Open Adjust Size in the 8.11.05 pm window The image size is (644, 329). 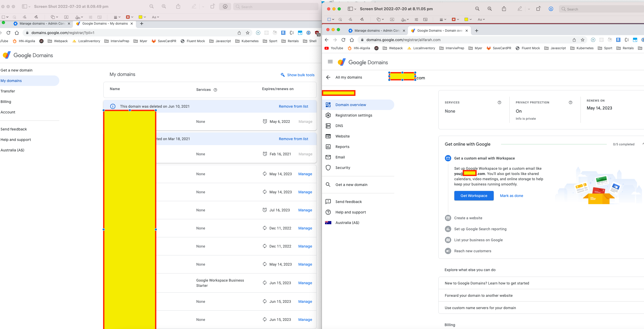point(425,19)
